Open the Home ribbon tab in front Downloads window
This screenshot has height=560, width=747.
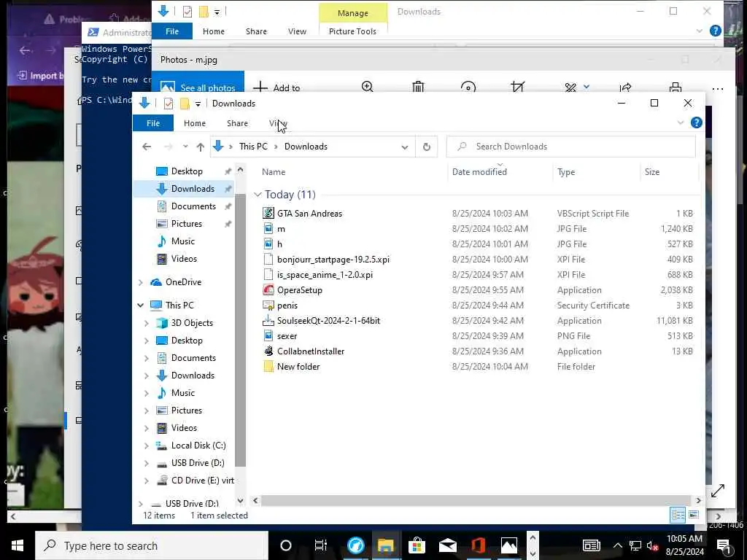[195, 122]
